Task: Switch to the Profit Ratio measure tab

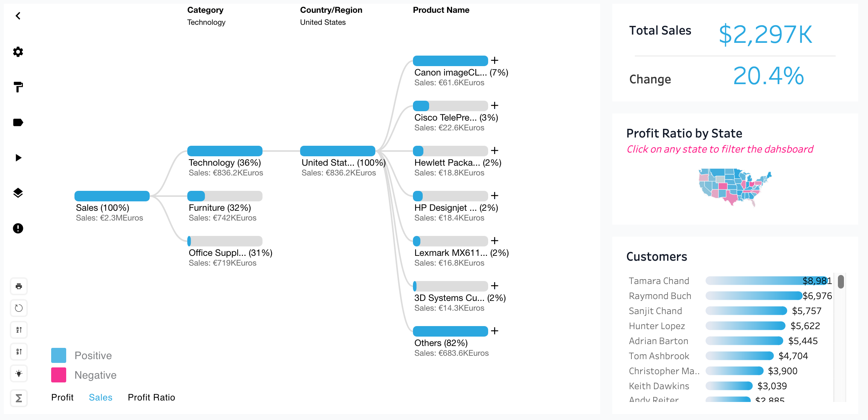Action: 151,397
